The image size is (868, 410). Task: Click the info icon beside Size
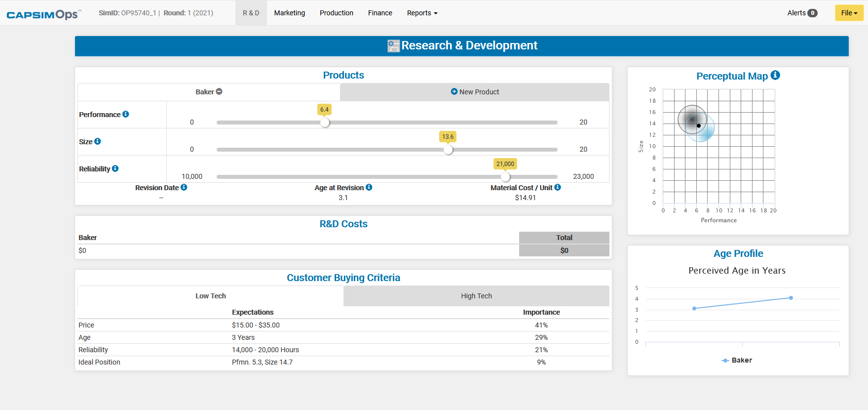point(98,141)
